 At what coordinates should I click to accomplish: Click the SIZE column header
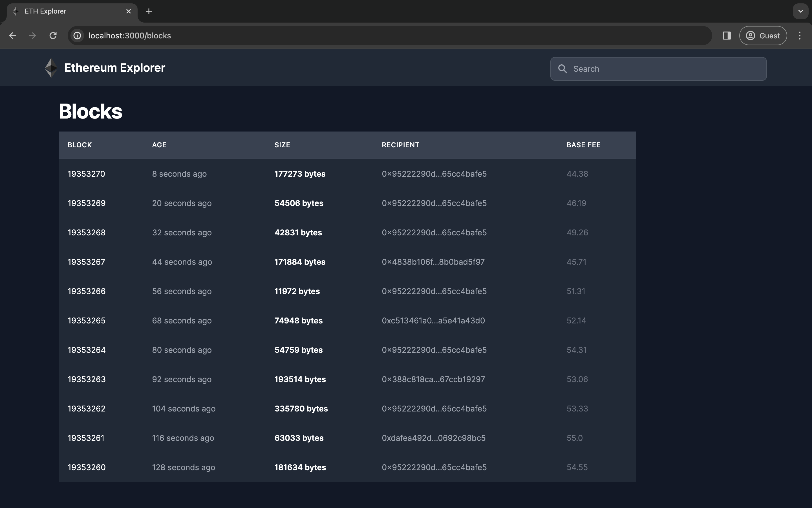pos(282,145)
